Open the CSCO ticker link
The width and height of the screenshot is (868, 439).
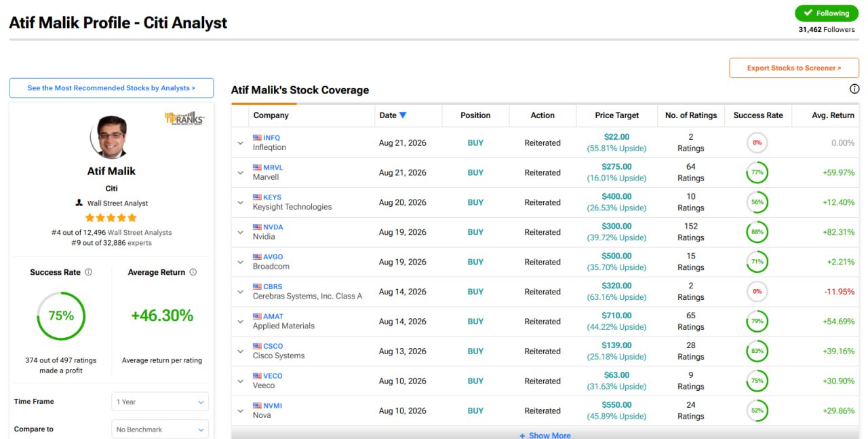coord(273,346)
